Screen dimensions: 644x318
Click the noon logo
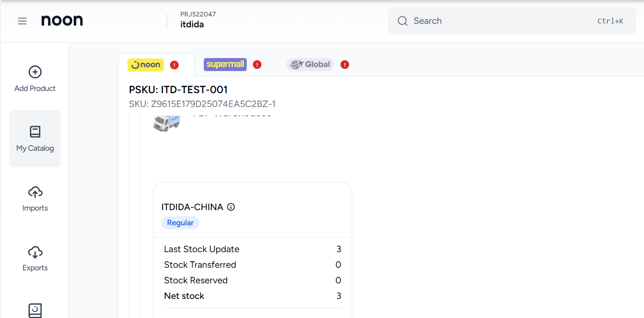pos(62,20)
